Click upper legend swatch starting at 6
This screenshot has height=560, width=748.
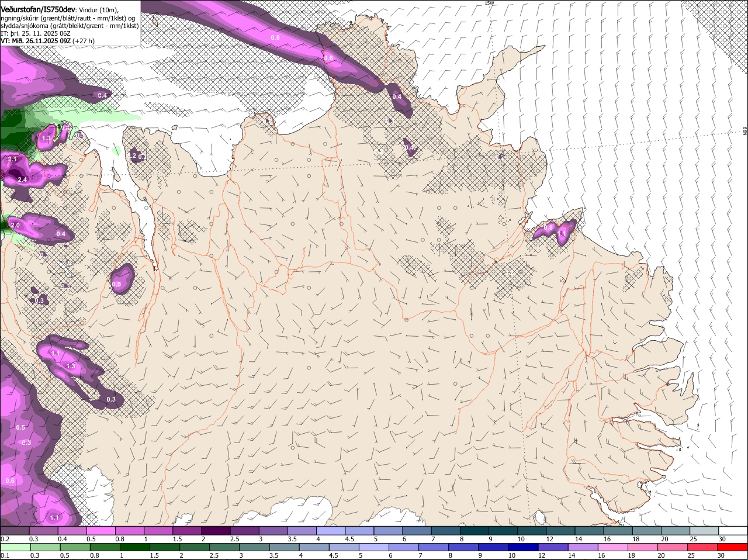point(417,530)
